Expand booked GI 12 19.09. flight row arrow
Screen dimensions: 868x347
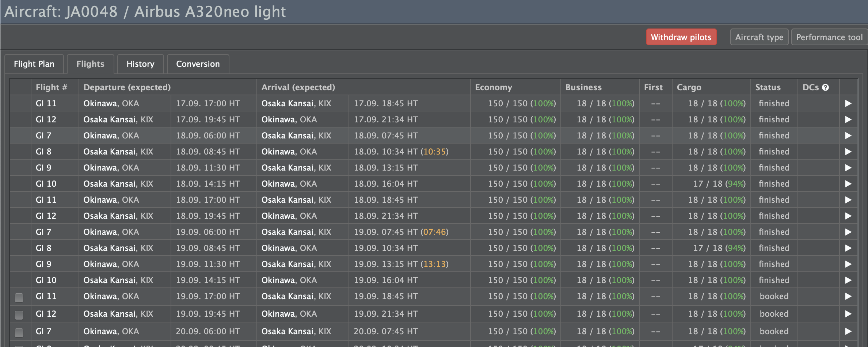(848, 314)
